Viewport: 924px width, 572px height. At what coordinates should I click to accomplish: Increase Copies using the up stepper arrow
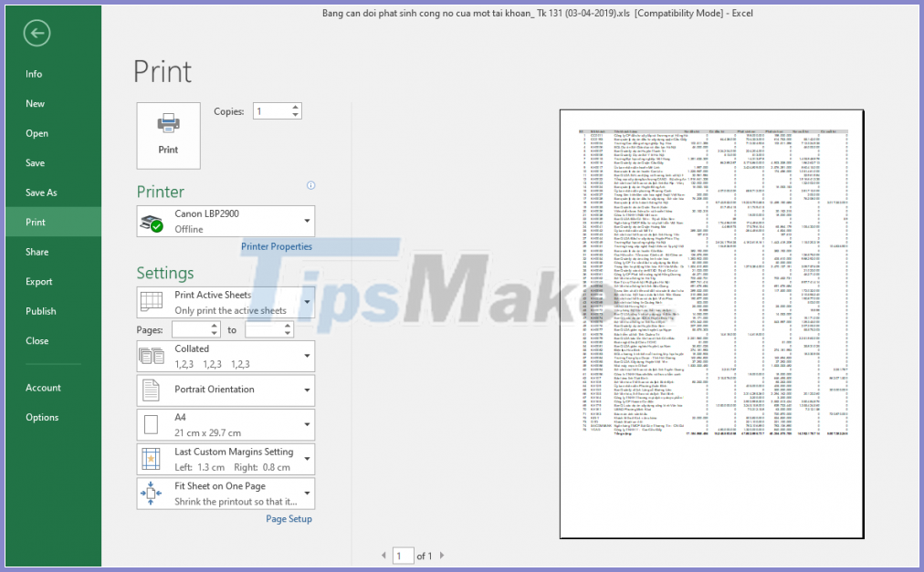pyautogui.click(x=293, y=106)
